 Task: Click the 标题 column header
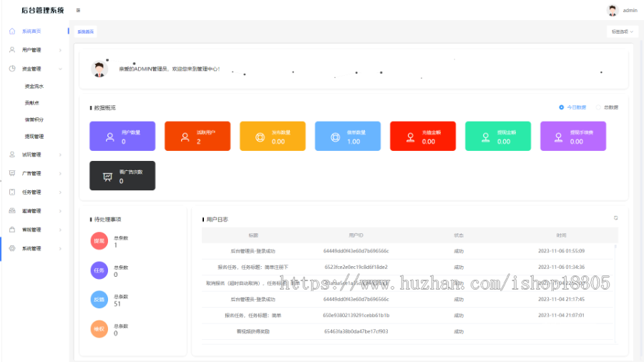pos(253,235)
